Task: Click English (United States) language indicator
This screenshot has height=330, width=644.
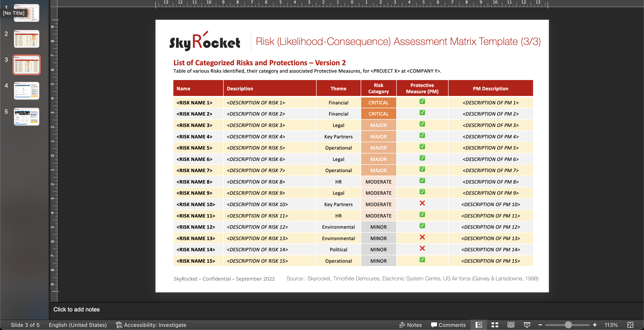Action: click(x=78, y=325)
